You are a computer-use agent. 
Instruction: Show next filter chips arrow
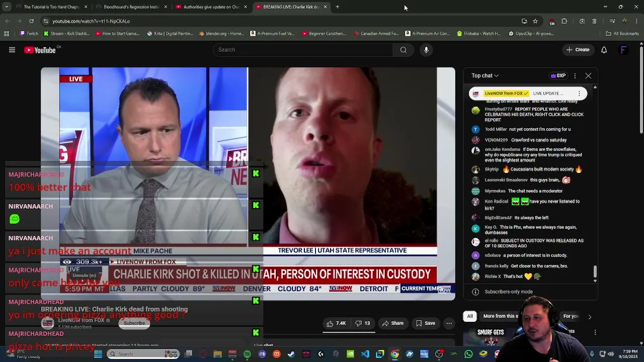tap(590, 317)
